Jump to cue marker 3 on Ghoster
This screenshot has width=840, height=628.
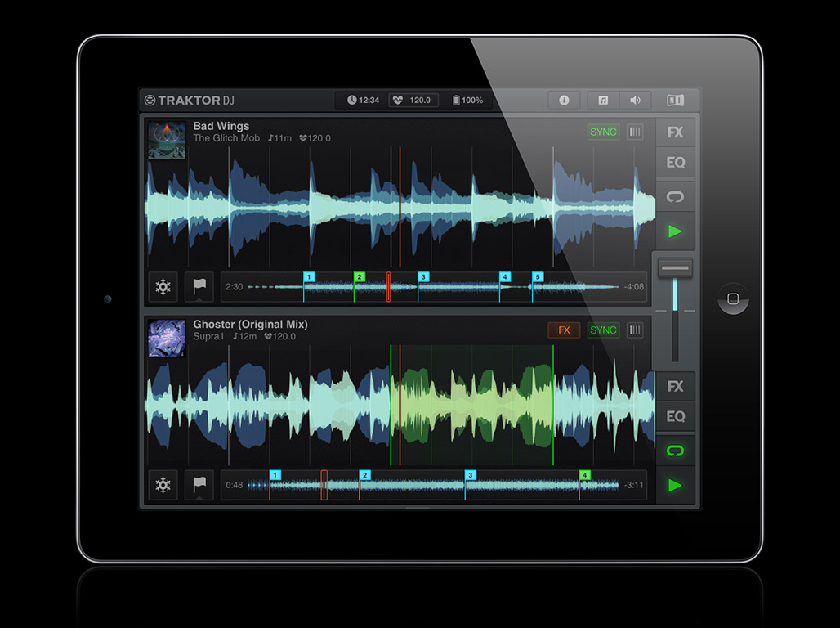(470, 475)
